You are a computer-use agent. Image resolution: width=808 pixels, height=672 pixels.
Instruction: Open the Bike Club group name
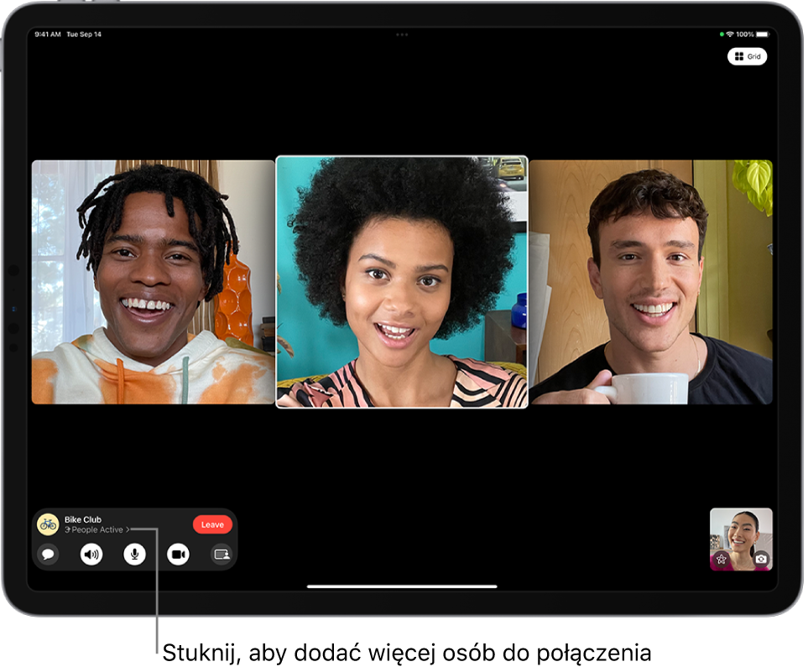(83, 522)
